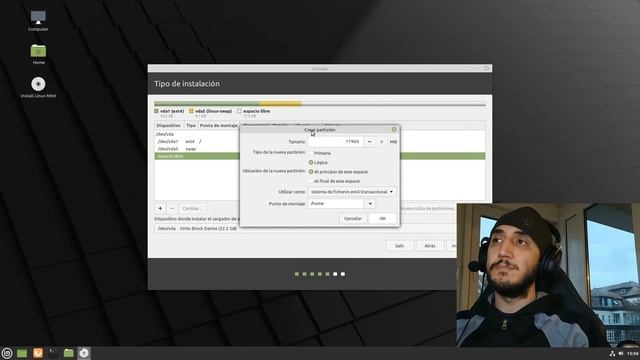
Task: Expand the Punto de montaje dropdown arrow
Action: (370, 203)
